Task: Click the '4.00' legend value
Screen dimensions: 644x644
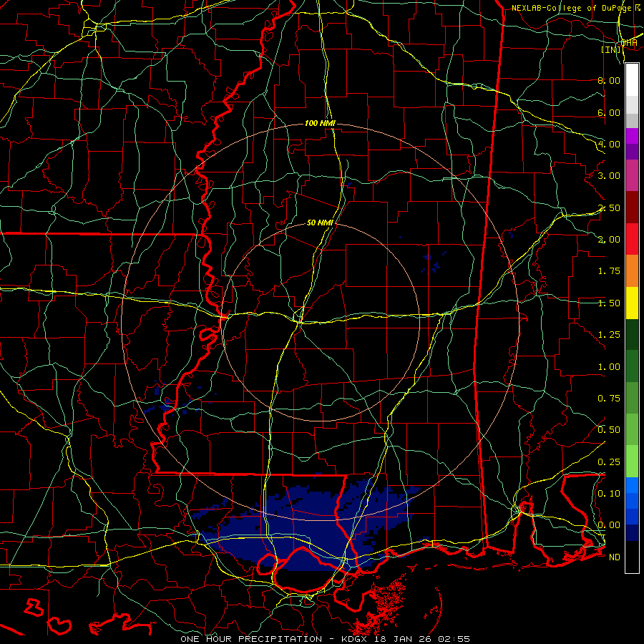Action: tap(609, 144)
